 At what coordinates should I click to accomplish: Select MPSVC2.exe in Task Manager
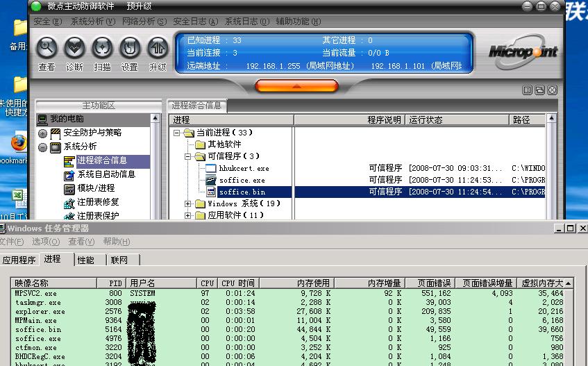(35, 293)
